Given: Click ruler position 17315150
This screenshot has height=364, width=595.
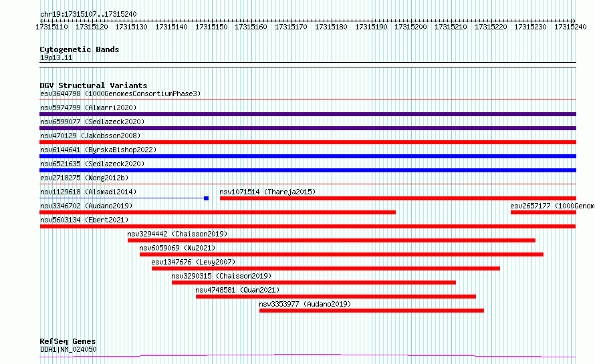Looking at the screenshot, I should click(x=211, y=27).
